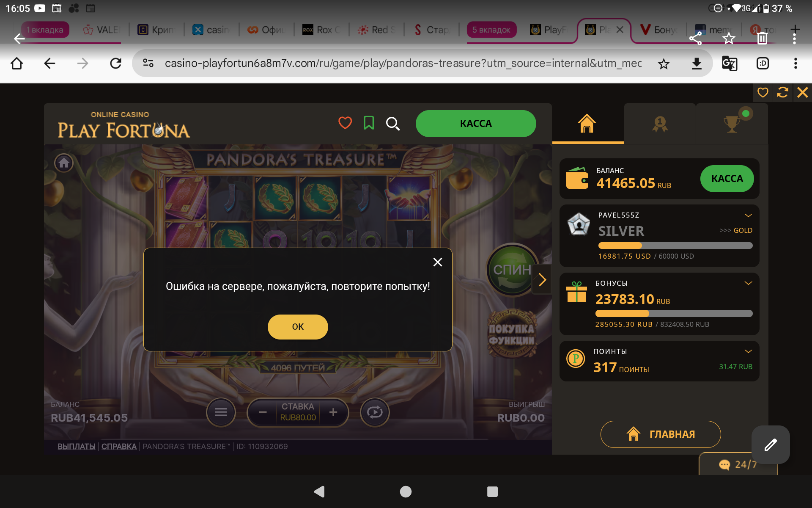The height and width of the screenshot is (508, 812).
Task: Open Google Translate icon in address bar
Action: pos(729,63)
